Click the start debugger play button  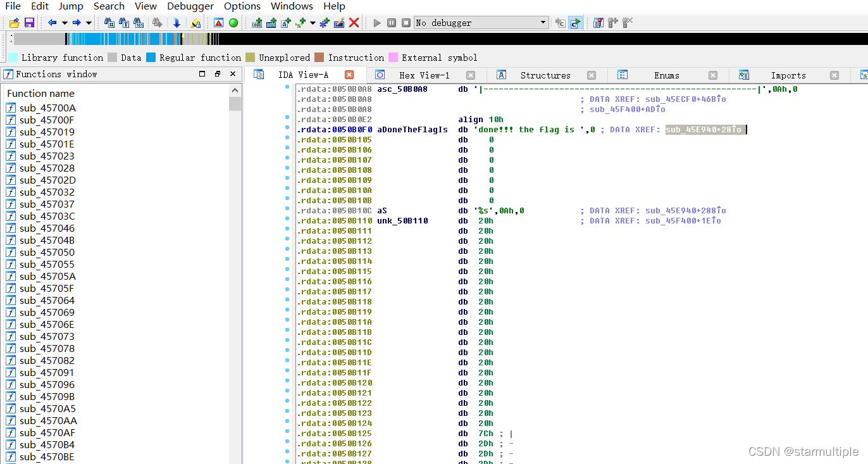(x=377, y=23)
